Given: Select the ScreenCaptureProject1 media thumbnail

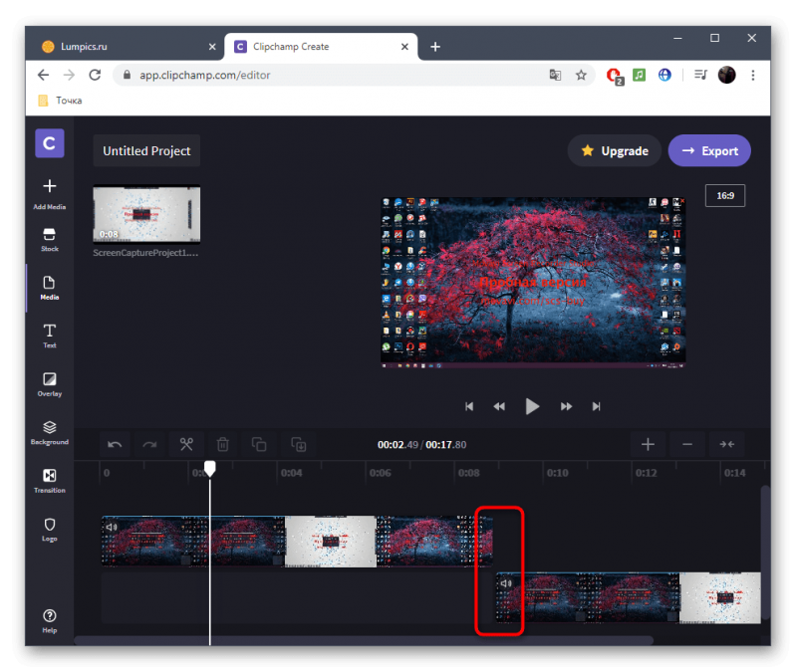Looking at the screenshot, I should click(146, 214).
